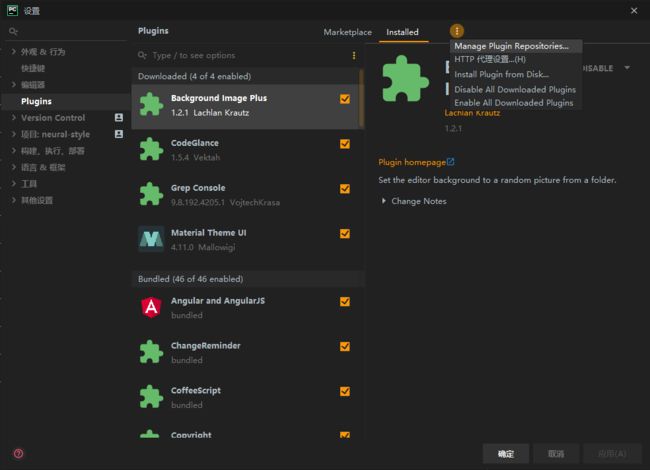650x470 pixels.
Task: Open plugin search options three-dot menu
Action: click(x=354, y=56)
